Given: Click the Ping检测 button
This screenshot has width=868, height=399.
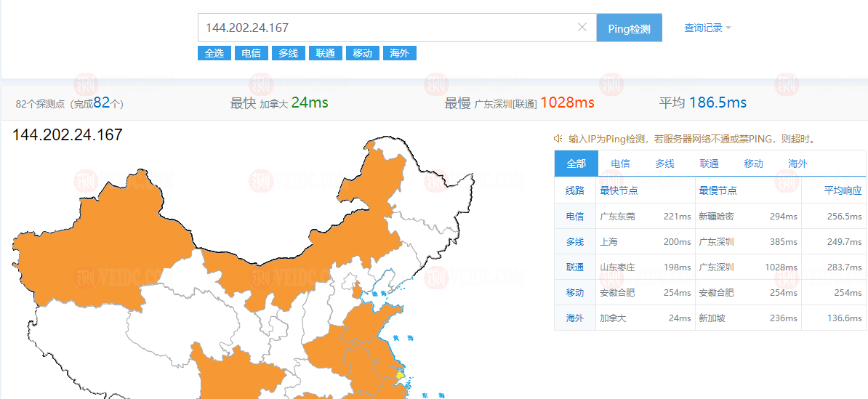Looking at the screenshot, I should (x=629, y=28).
